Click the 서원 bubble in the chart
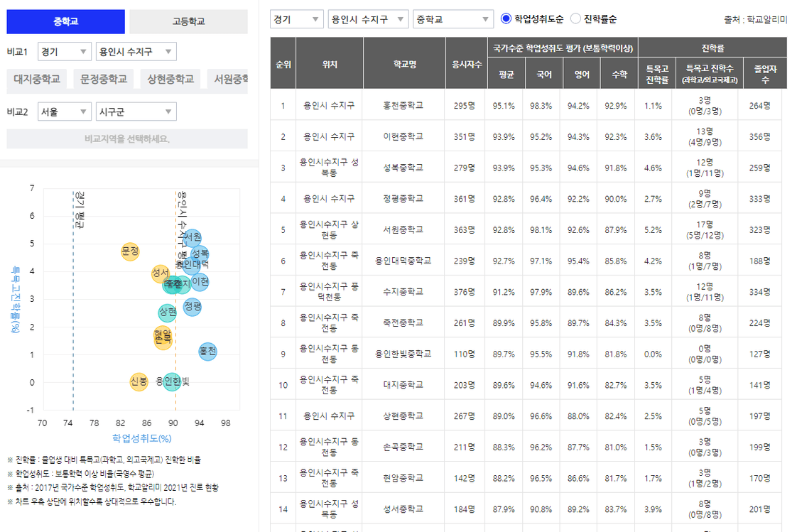797x532 pixels. [x=193, y=237]
